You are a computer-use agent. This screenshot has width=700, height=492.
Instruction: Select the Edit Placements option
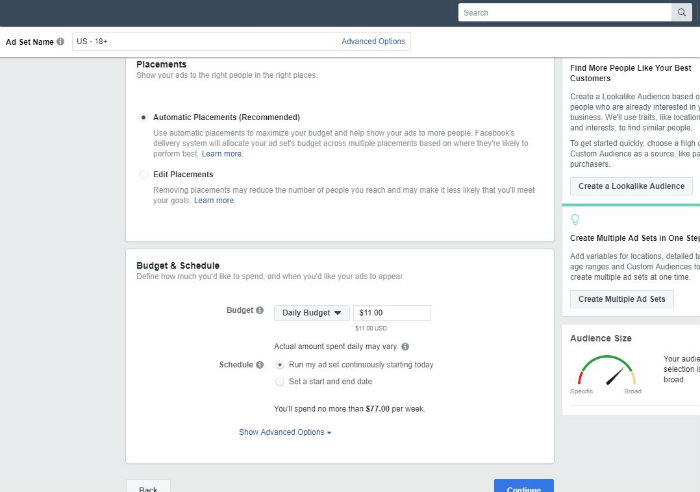coord(144,175)
